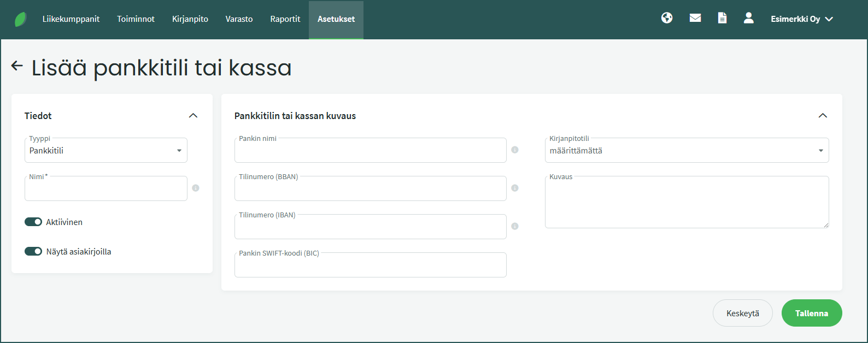
Task: Toggle the Näytä asiakirjoilla switch
Action: [x=33, y=251]
